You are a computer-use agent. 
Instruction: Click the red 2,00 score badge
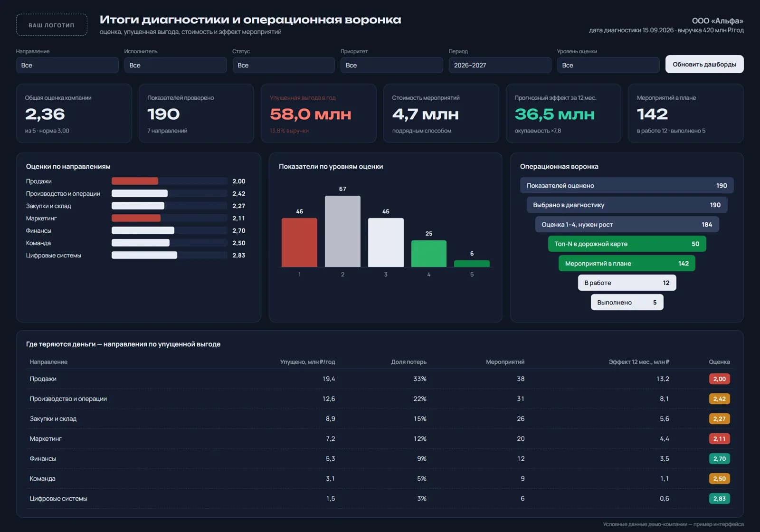click(719, 379)
